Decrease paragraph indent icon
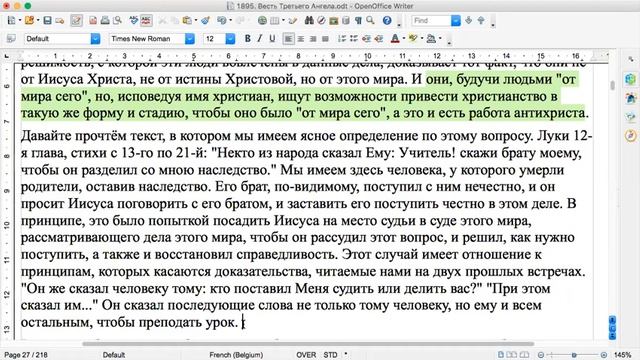The image size is (640, 360). click(x=367, y=39)
